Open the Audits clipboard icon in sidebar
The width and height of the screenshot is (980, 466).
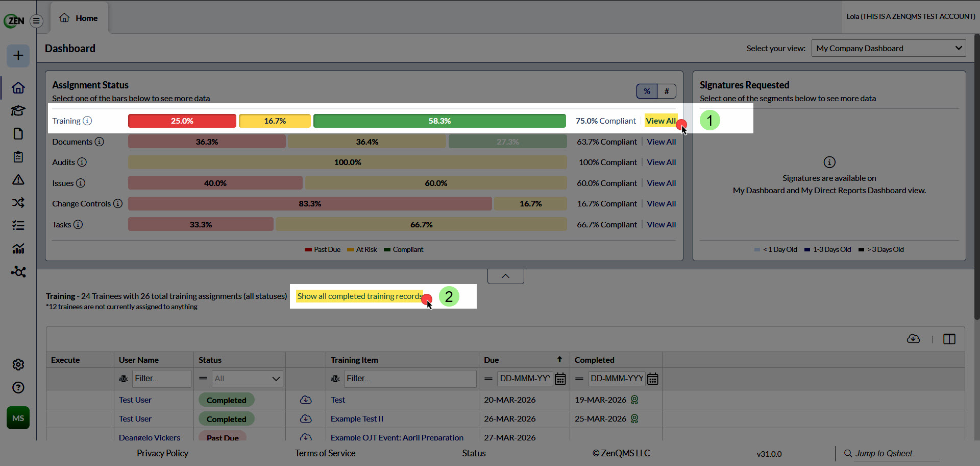18,157
